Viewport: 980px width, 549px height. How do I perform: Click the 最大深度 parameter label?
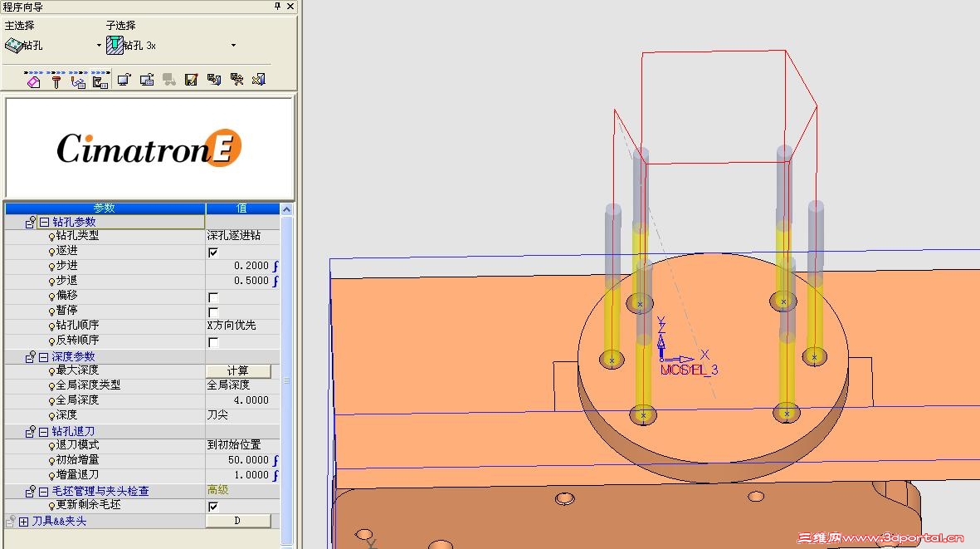click(x=77, y=370)
